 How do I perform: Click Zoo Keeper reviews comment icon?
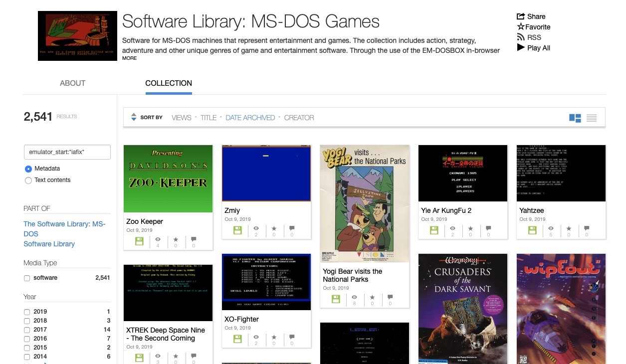coord(194,239)
